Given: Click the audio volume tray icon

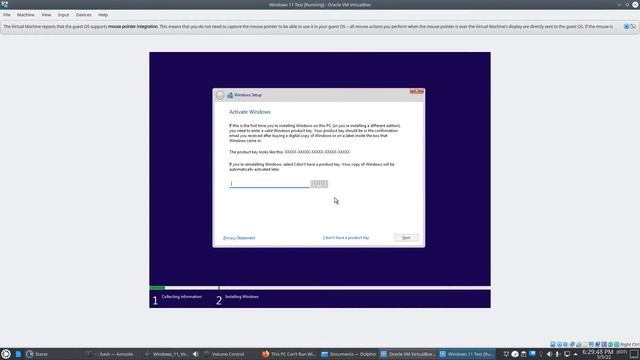Looking at the screenshot, I should pos(549,354).
